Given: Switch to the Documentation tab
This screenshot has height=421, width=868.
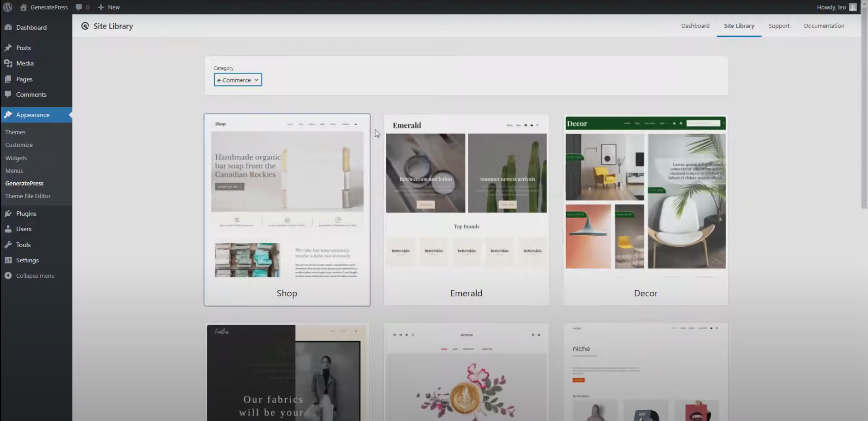Looking at the screenshot, I should point(824,26).
